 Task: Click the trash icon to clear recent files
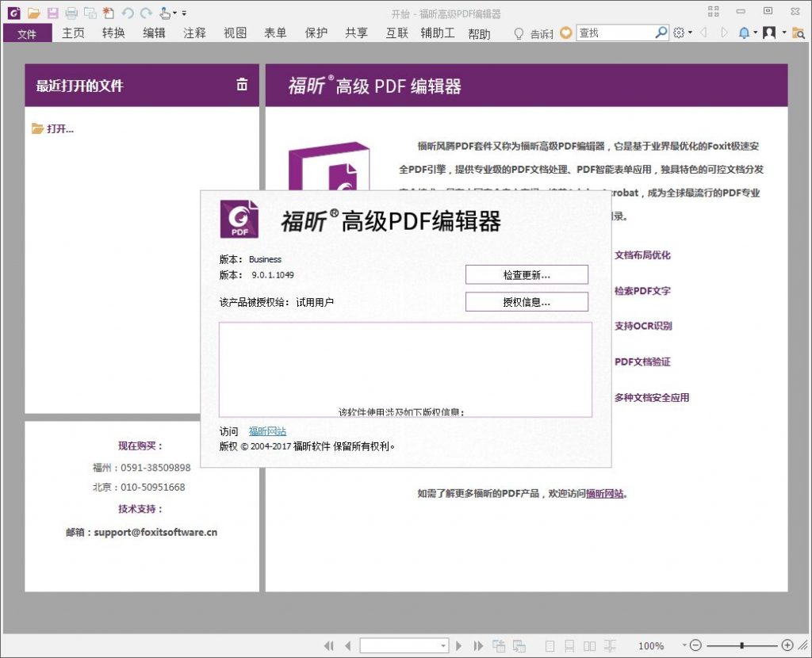point(242,84)
